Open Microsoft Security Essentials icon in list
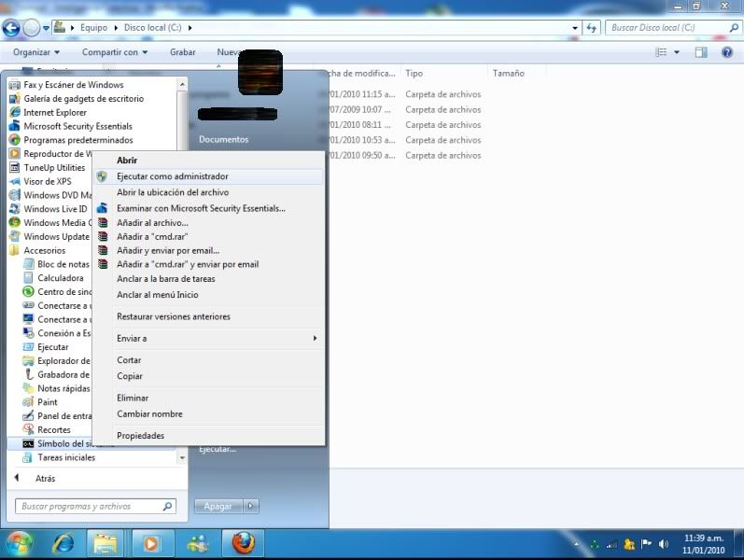Screen dimensions: 744x560 (15, 126)
